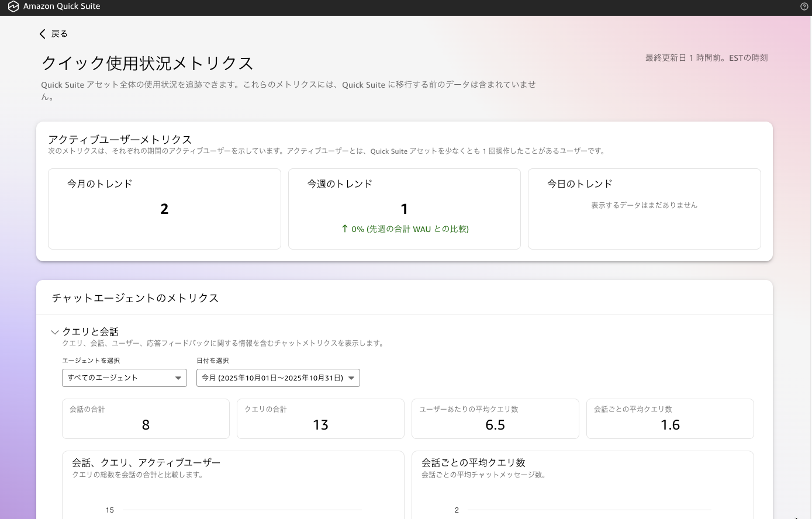Select the 今週のトレンド metric card
This screenshot has height=519, width=812.
[404, 209]
